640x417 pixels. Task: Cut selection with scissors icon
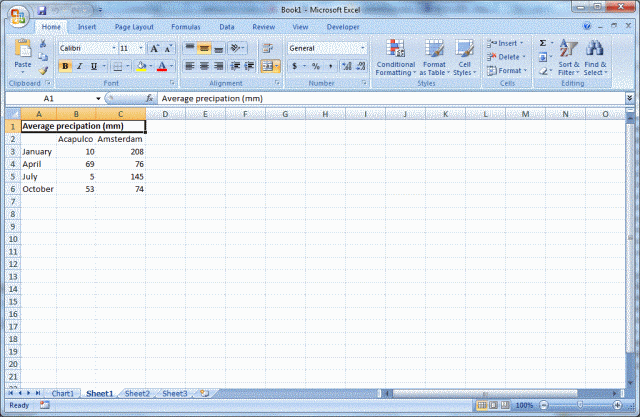[43, 44]
